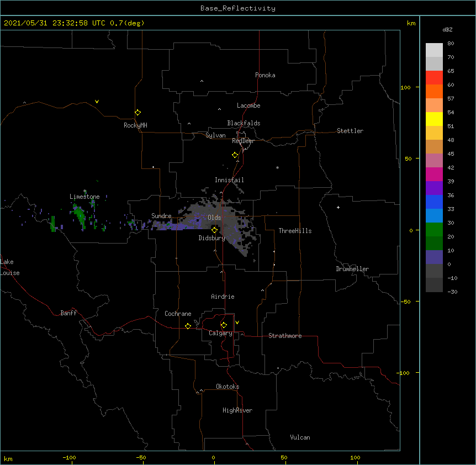Click the light blue swatch between 33 and 30

pos(434,215)
